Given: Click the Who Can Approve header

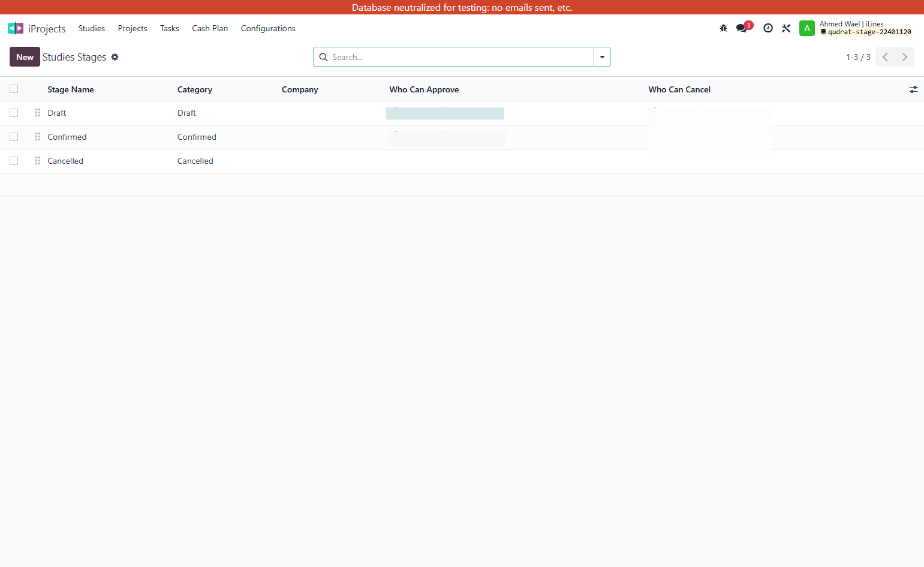Looking at the screenshot, I should (x=424, y=89).
